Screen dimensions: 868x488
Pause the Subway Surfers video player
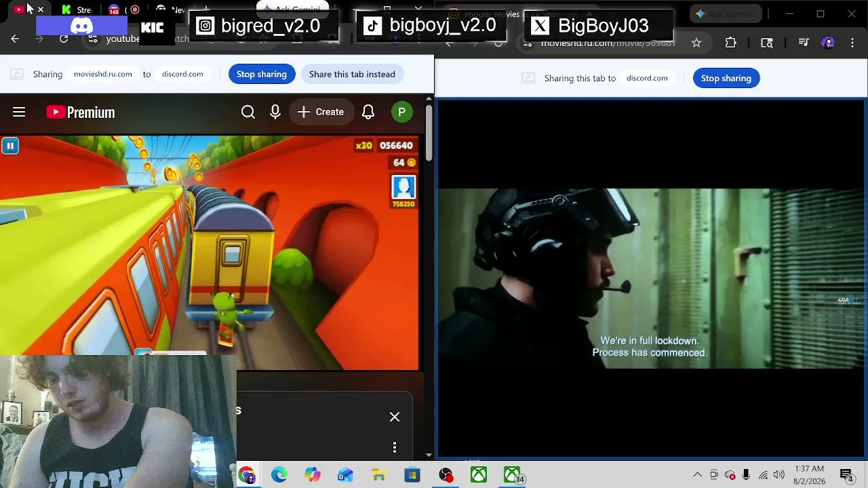pyautogui.click(x=10, y=146)
